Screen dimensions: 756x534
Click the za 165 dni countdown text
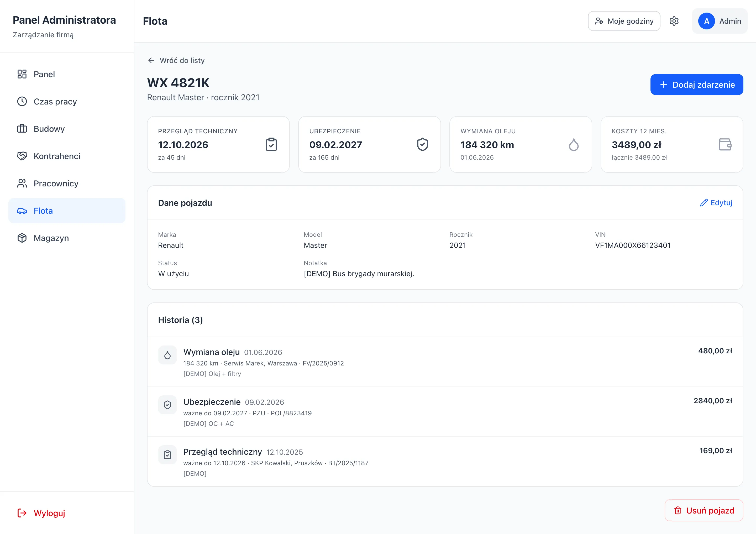coord(324,157)
